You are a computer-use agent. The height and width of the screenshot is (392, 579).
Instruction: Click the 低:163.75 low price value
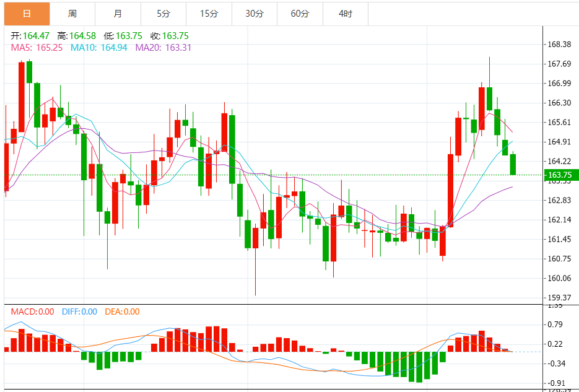pyautogui.click(x=123, y=36)
